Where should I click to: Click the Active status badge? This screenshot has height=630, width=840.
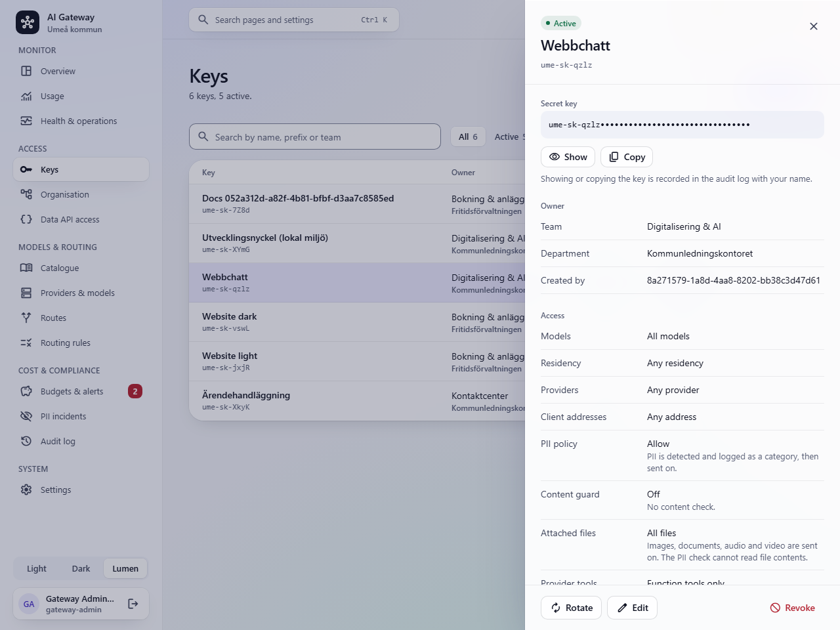pyautogui.click(x=561, y=23)
